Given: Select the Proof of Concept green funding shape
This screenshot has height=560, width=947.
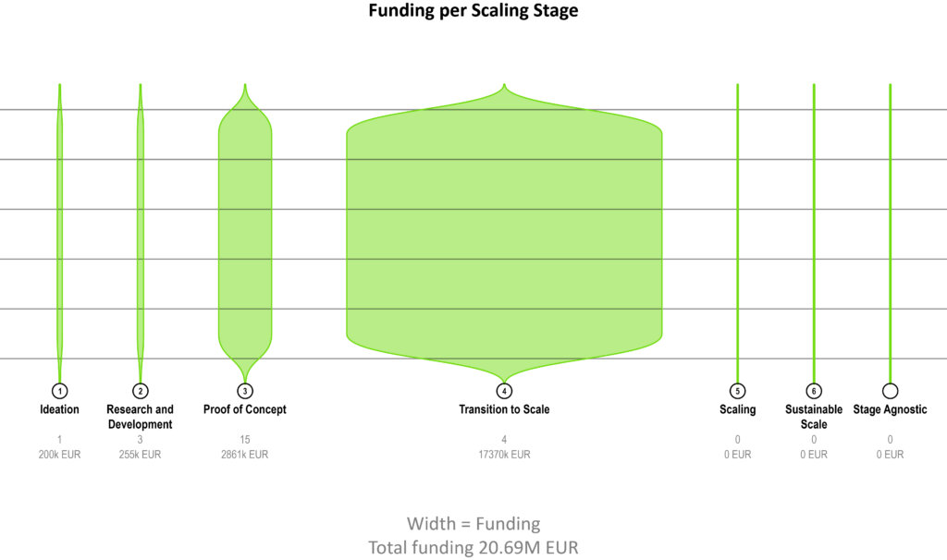Looking at the screenshot, I should coord(244,234).
